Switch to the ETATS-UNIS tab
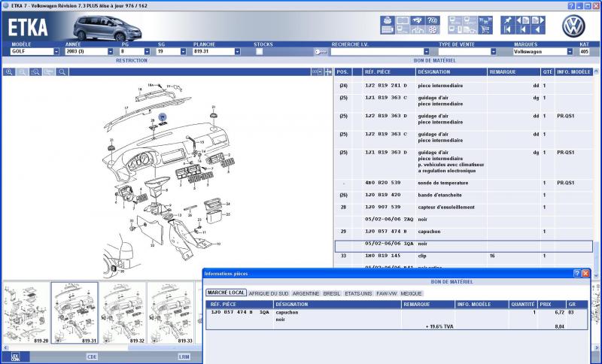This screenshot has height=364, width=602. click(x=358, y=293)
